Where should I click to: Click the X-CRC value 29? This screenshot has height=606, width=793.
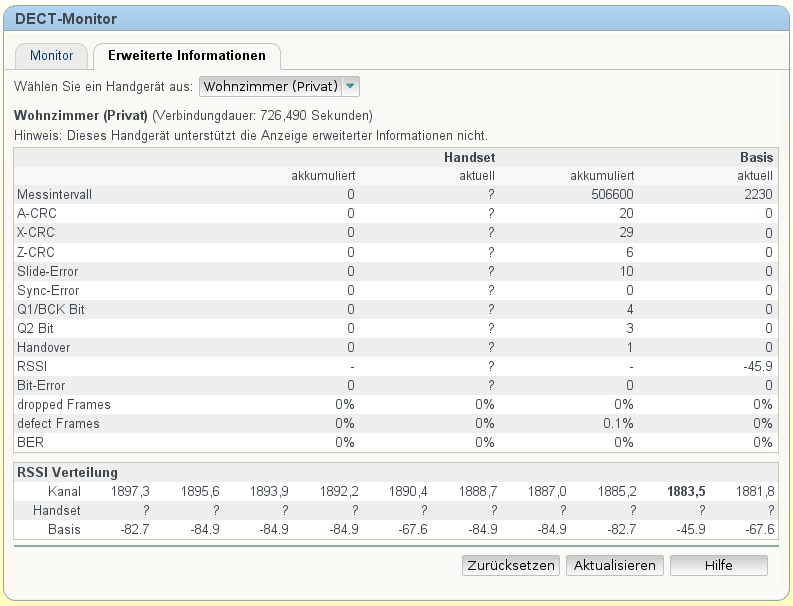pyautogui.click(x=626, y=233)
